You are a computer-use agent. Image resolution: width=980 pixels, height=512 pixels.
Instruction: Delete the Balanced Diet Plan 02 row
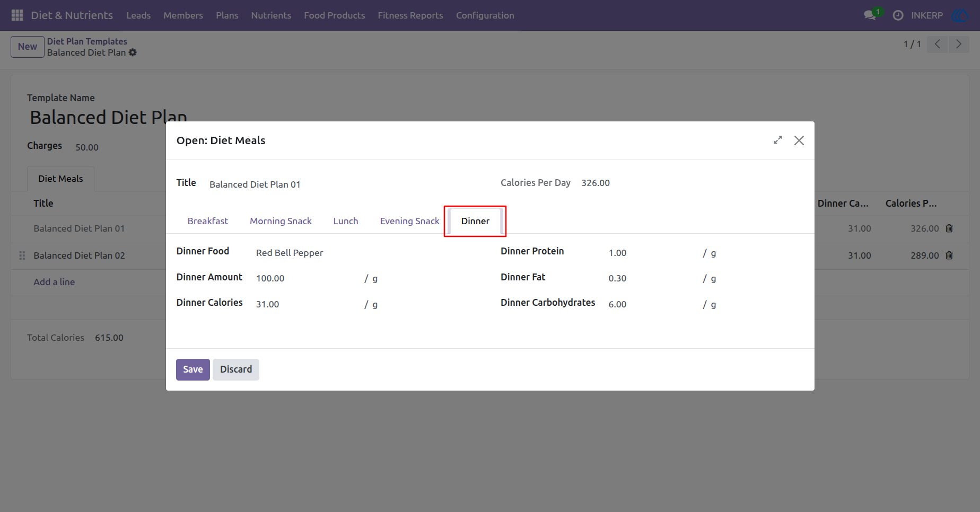pyautogui.click(x=949, y=255)
